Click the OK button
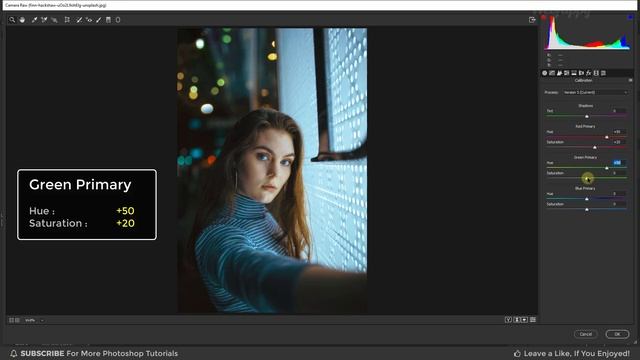 coord(617,334)
